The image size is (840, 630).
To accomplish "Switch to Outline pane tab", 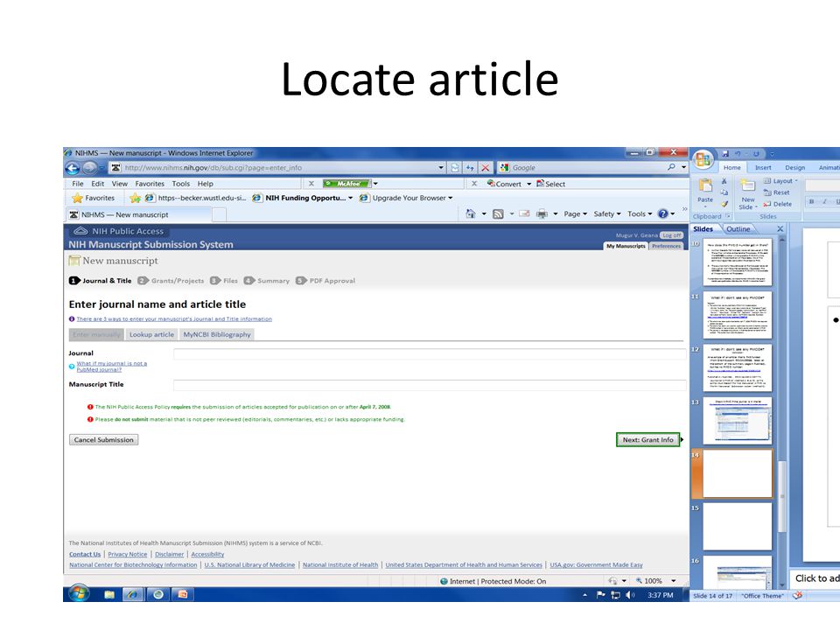I will tap(738, 228).
